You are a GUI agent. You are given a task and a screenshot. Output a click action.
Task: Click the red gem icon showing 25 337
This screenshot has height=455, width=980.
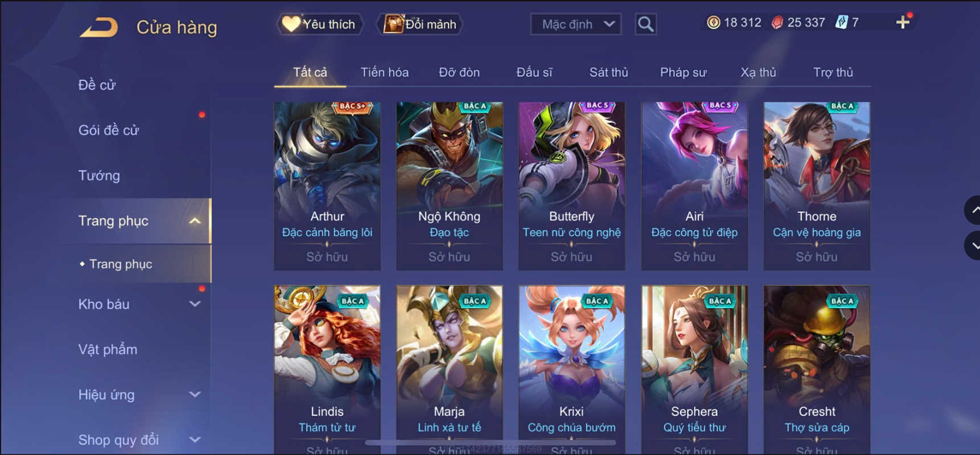click(777, 23)
